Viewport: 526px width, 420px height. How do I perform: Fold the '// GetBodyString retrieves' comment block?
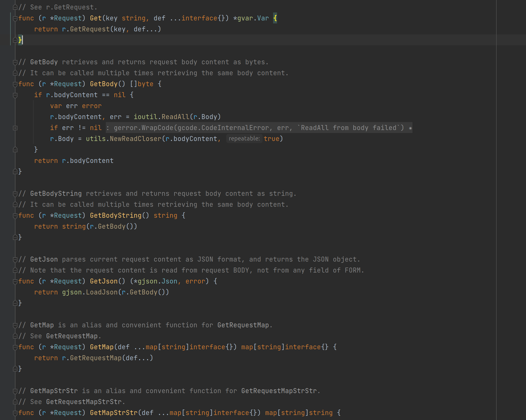tap(15, 194)
